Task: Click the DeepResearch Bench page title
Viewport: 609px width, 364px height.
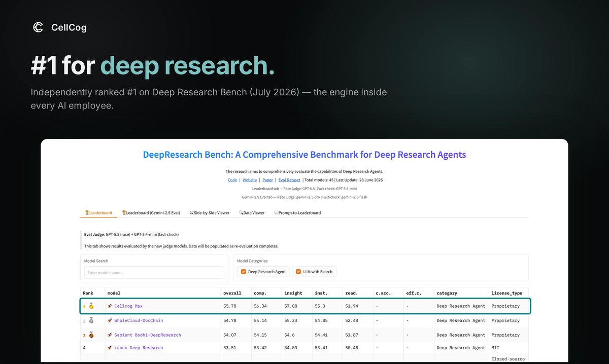Action: [x=304, y=155]
